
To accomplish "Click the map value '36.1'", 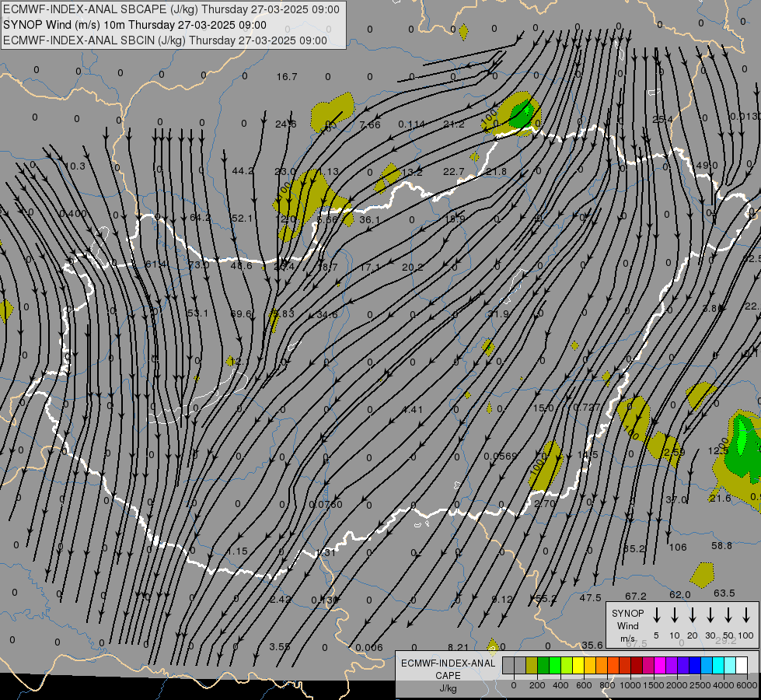I will [x=370, y=219].
